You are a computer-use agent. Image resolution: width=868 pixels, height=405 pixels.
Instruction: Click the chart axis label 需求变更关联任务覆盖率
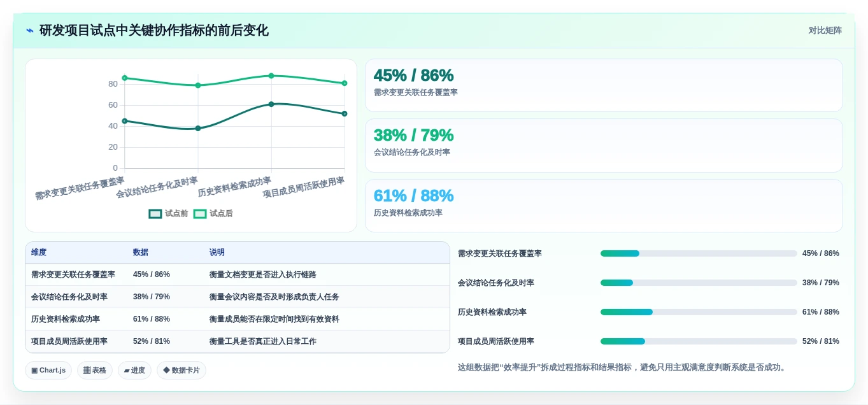pos(80,188)
